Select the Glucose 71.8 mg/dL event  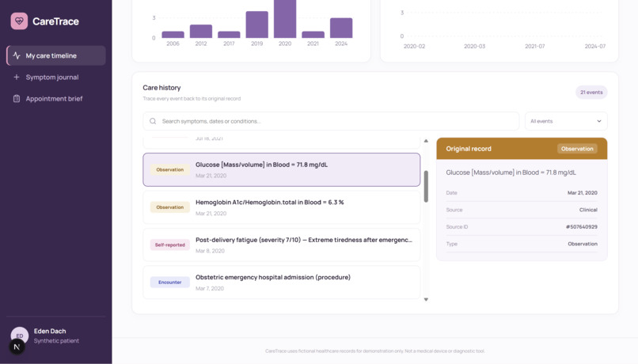(282, 169)
